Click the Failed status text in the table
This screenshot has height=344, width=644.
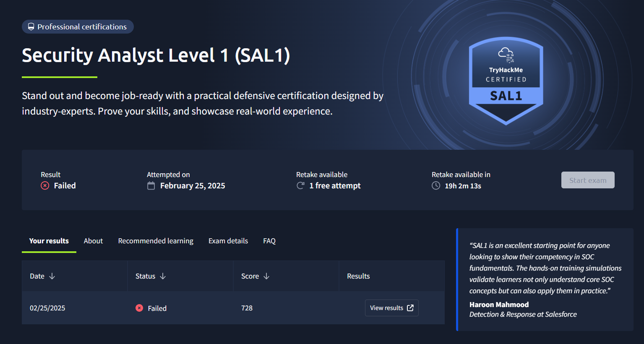pyautogui.click(x=157, y=308)
